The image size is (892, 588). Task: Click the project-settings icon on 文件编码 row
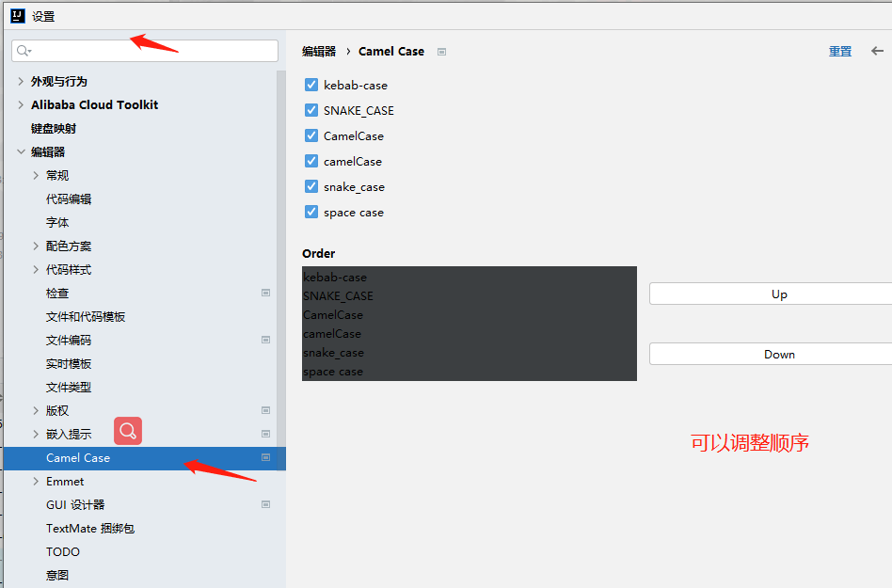[x=265, y=340]
